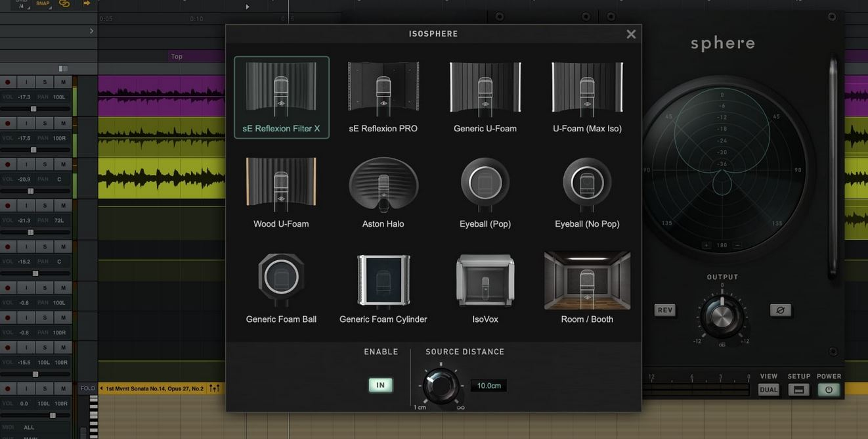Select the Generic U-Foam filter

[x=485, y=97]
